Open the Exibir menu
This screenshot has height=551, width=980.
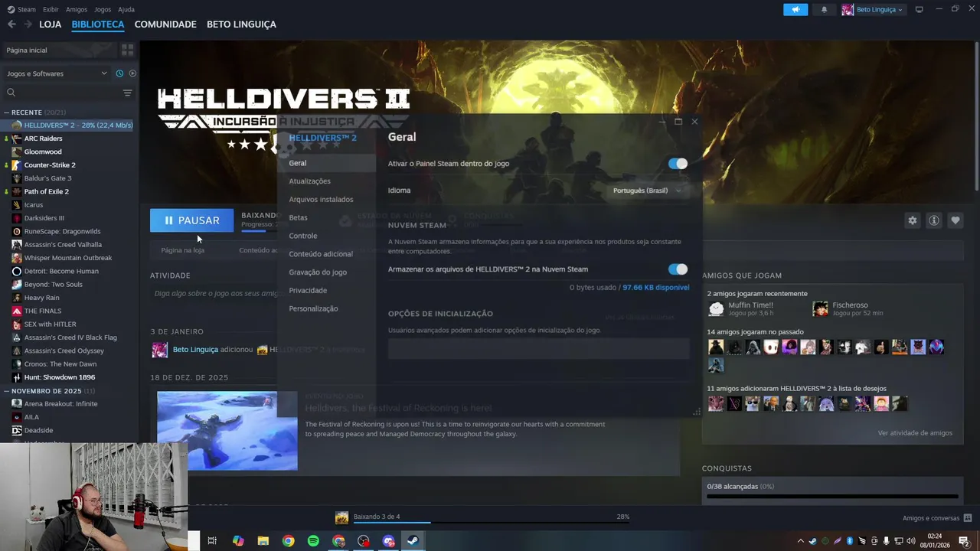[51, 9]
